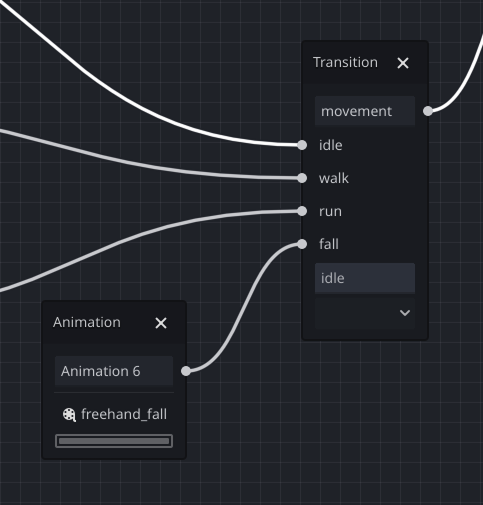The height and width of the screenshot is (505, 483).
Task: Click the idle input label next to port
Action: coord(330,145)
